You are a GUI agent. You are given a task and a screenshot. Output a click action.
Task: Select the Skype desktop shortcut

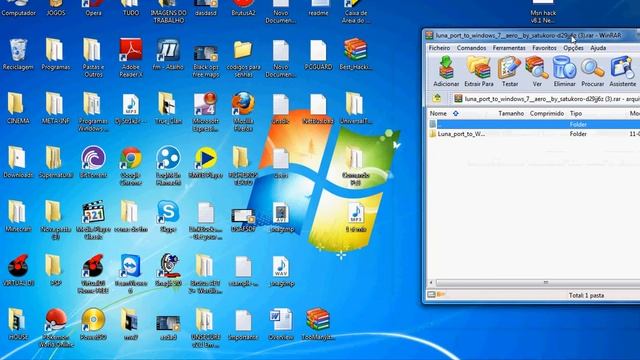(x=168, y=217)
